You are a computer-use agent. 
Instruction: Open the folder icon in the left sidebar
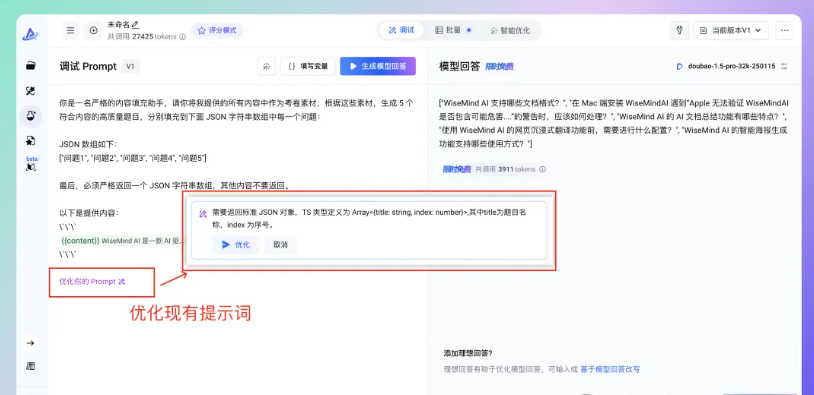(x=31, y=65)
